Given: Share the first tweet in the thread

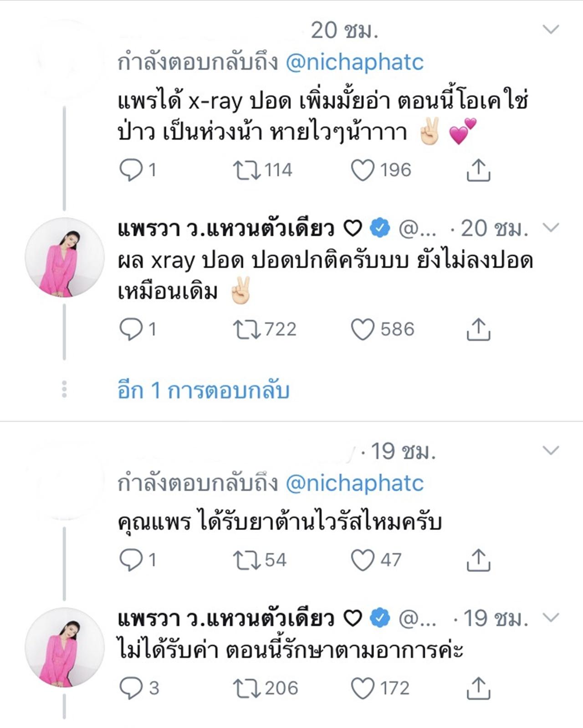Looking at the screenshot, I should tap(478, 170).
